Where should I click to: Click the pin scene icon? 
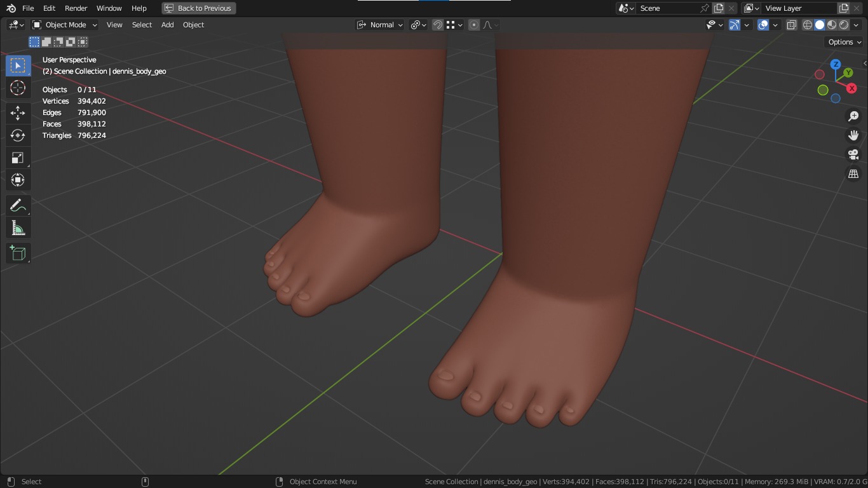704,8
